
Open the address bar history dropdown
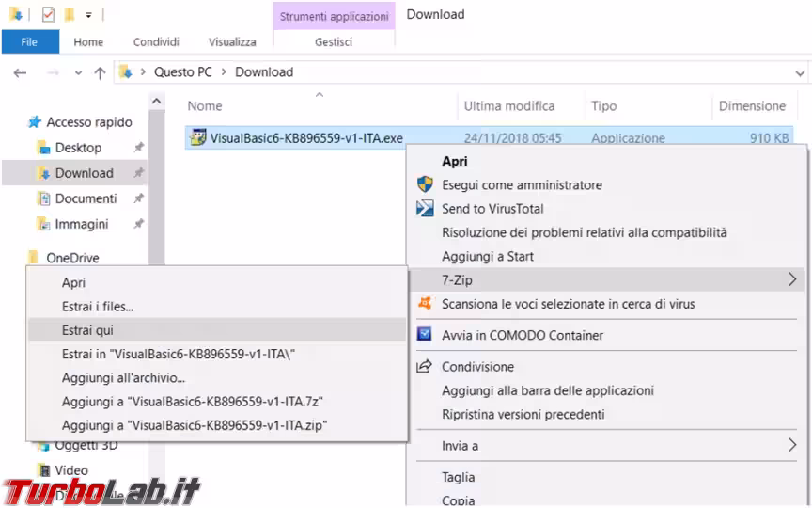pyautogui.click(x=800, y=73)
